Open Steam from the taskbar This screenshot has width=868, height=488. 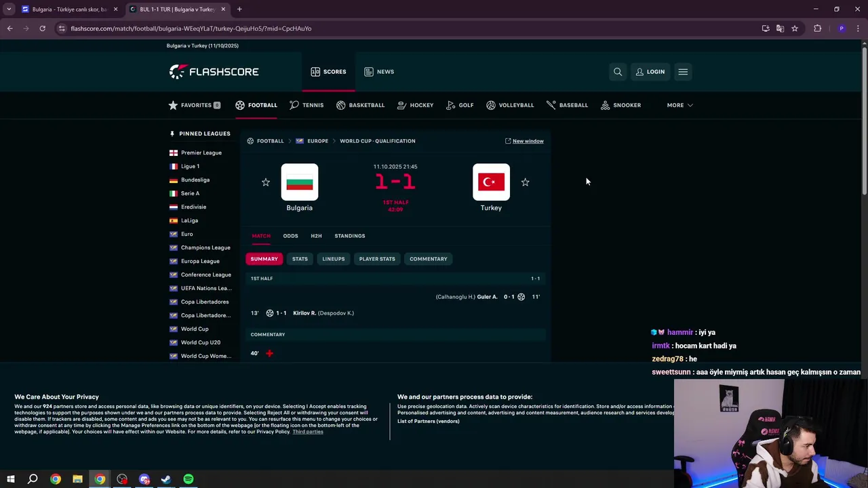166,479
